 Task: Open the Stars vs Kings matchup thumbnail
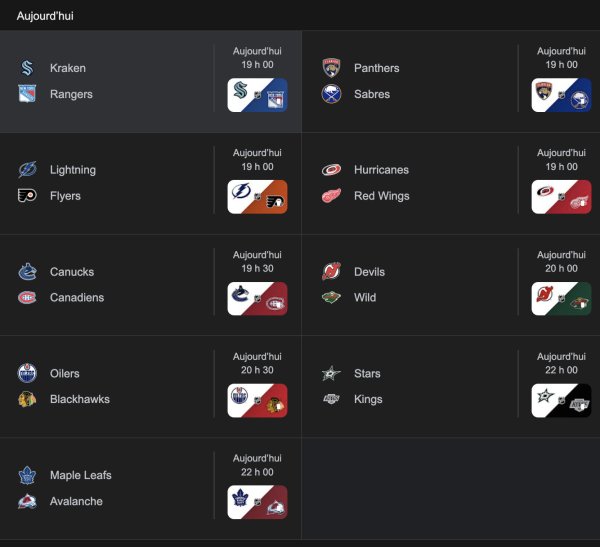click(561, 401)
